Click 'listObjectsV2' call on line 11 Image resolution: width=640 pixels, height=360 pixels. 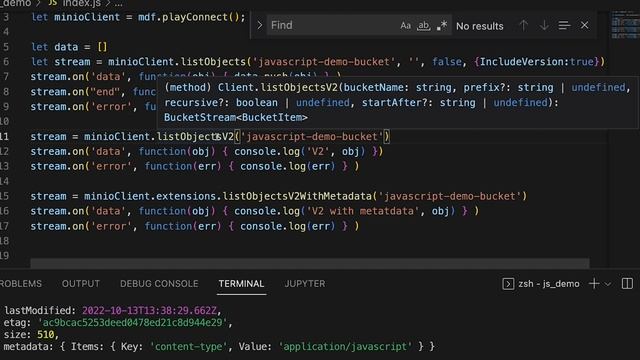point(195,137)
